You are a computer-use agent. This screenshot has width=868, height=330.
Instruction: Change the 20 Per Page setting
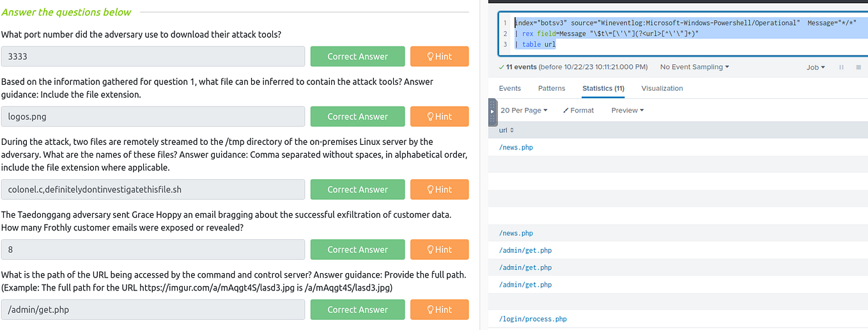[524, 110]
